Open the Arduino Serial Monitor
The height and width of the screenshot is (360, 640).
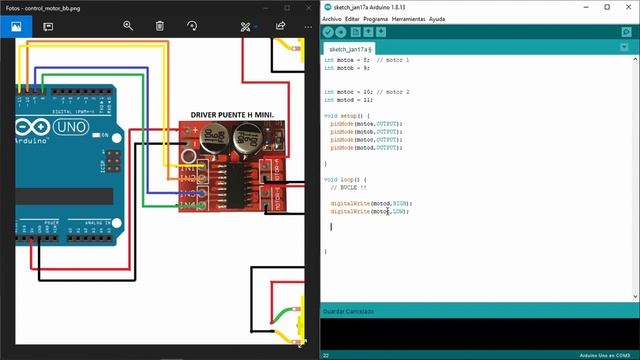626,32
